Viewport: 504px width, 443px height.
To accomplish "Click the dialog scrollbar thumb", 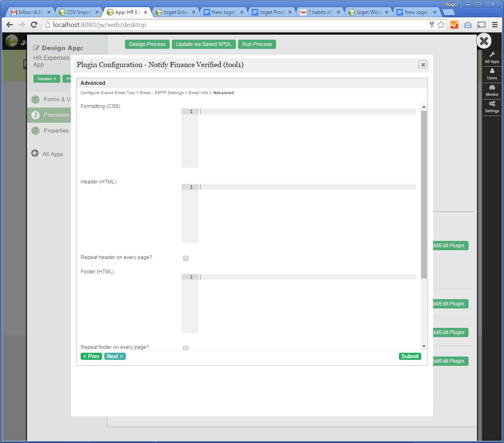I will click(424, 194).
